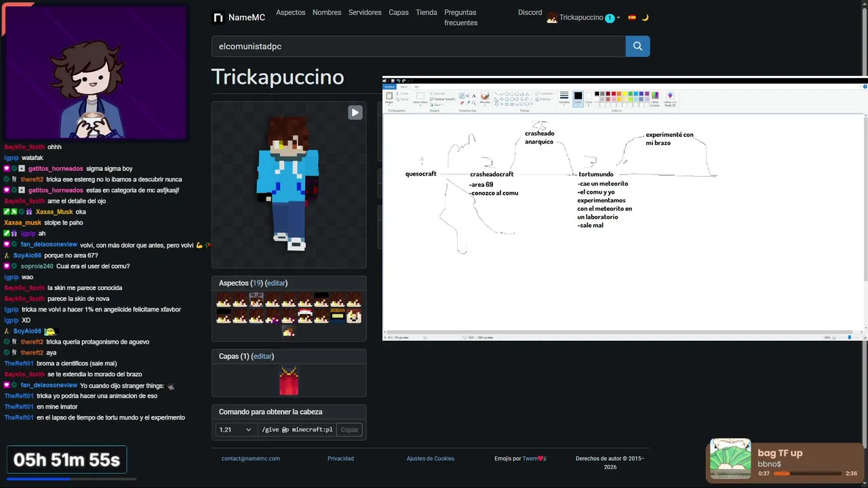The width and height of the screenshot is (868, 488).
Task: Open the Aspectos menu
Action: pyautogui.click(x=290, y=12)
